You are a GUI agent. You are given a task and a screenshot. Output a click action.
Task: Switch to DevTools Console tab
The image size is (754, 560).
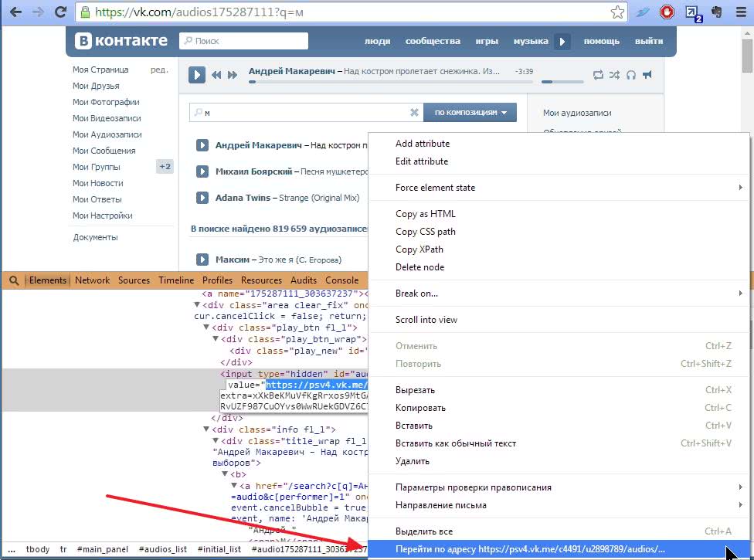pos(342,280)
